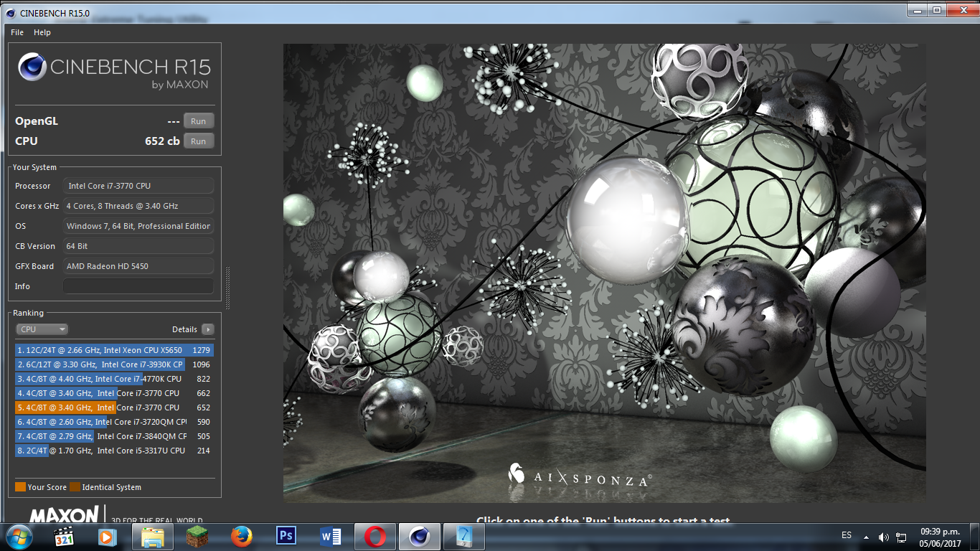Select the Core i7-3720QM ranking row
The height and width of the screenshot is (551, 980).
point(114,422)
